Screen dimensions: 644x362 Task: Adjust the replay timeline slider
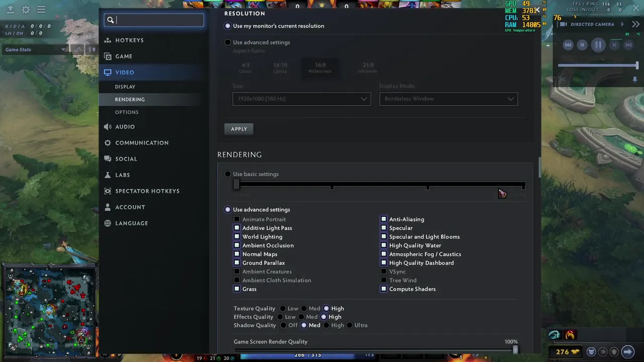pyautogui.click(x=598, y=65)
